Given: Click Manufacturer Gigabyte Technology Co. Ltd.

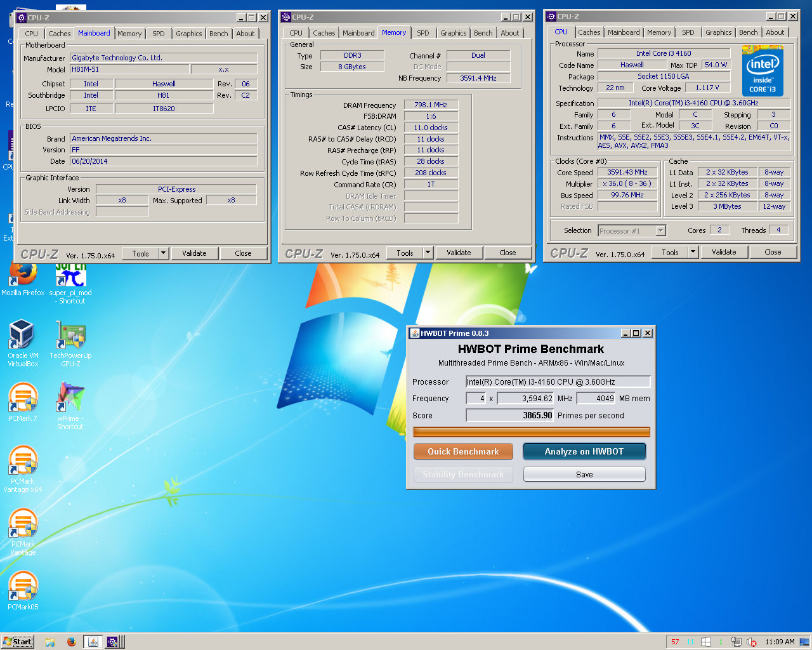Looking at the screenshot, I should coord(164,58).
